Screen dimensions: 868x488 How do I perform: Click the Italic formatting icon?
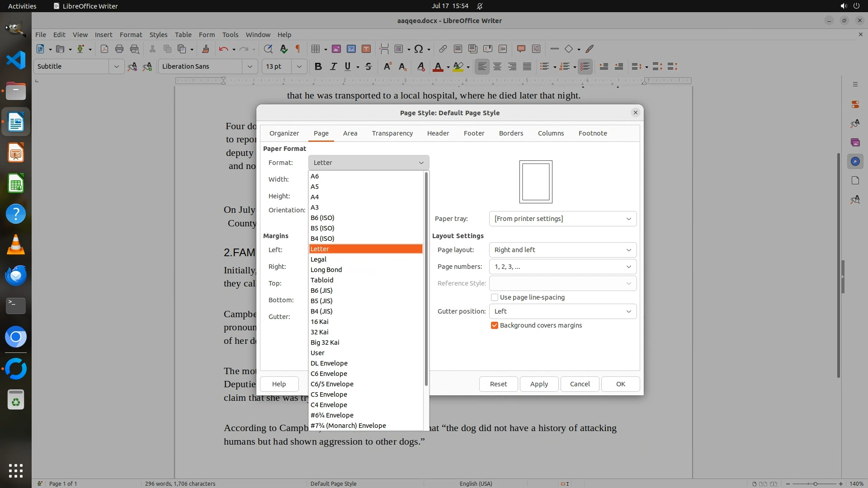[x=333, y=66]
